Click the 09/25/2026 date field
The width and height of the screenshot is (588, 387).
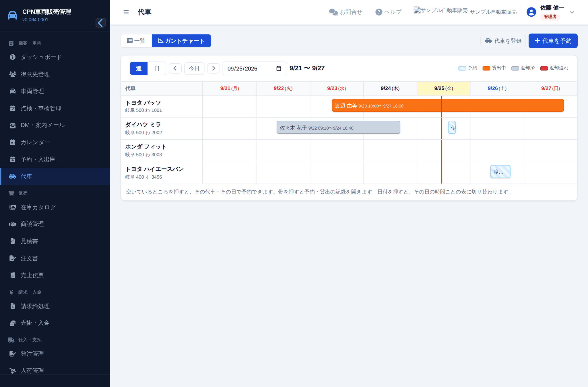255,69
